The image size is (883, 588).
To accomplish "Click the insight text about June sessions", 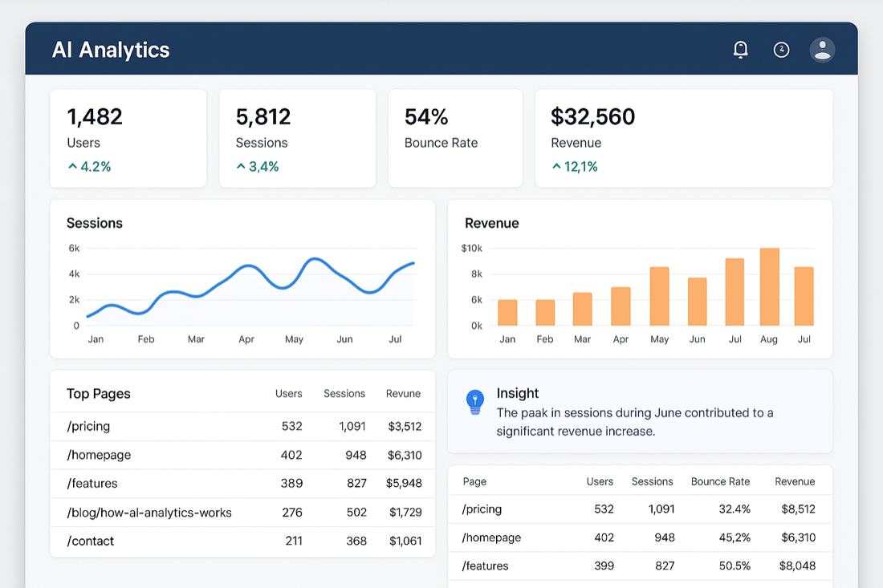I will click(635, 422).
